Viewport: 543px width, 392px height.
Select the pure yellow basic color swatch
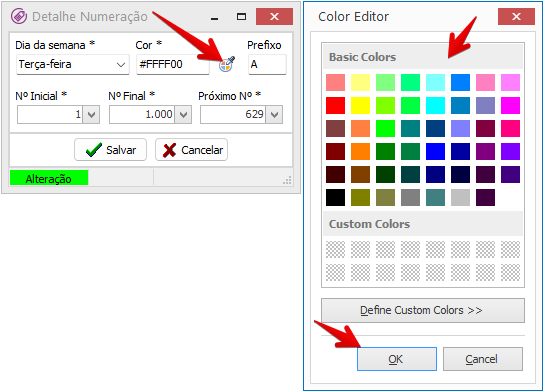click(360, 106)
